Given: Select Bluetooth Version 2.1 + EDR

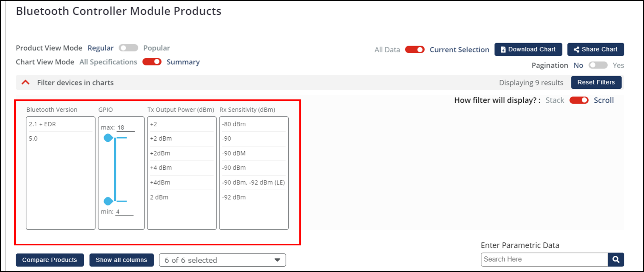Looking at the screenshot, I should click(x=61, y=124).
